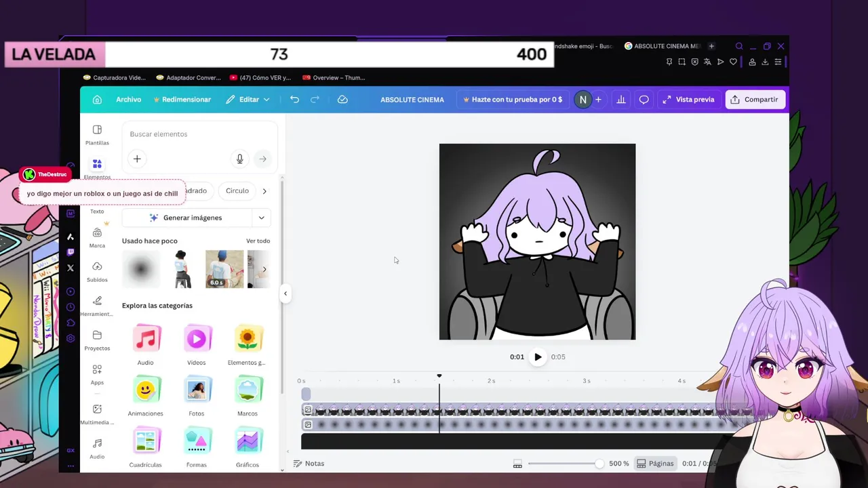Show more recently used items arrow
The width and height of the screenshot is (868, 488).
264,269
